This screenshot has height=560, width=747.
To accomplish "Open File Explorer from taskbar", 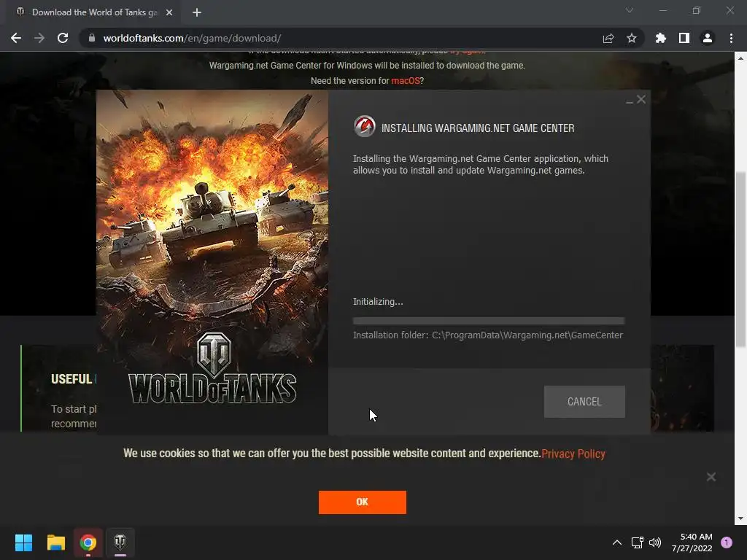I will [55, 542].
